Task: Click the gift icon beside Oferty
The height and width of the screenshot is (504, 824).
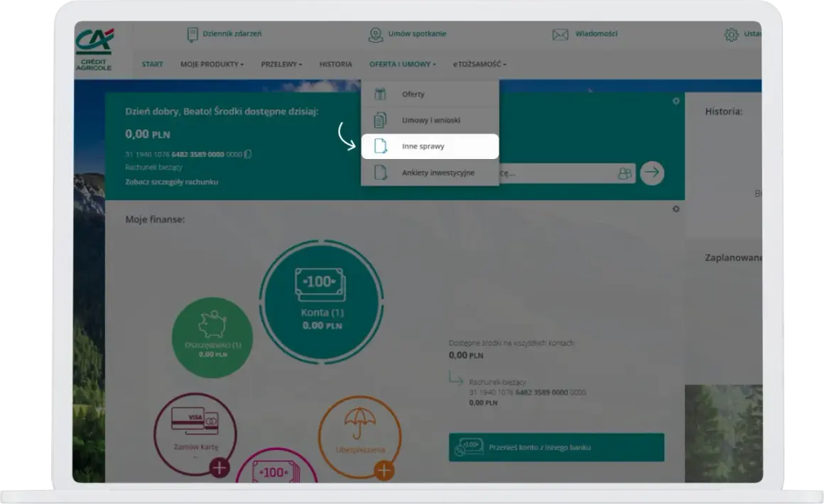Action: click(x=380, y=94)
